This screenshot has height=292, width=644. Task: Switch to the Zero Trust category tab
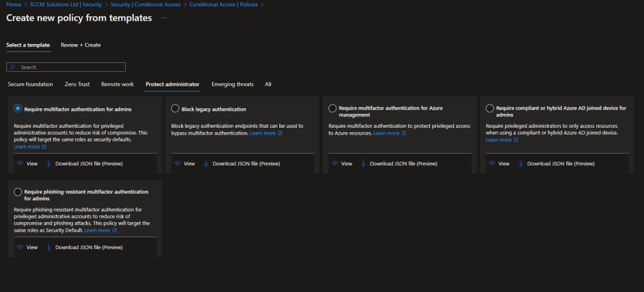(78, 84)
